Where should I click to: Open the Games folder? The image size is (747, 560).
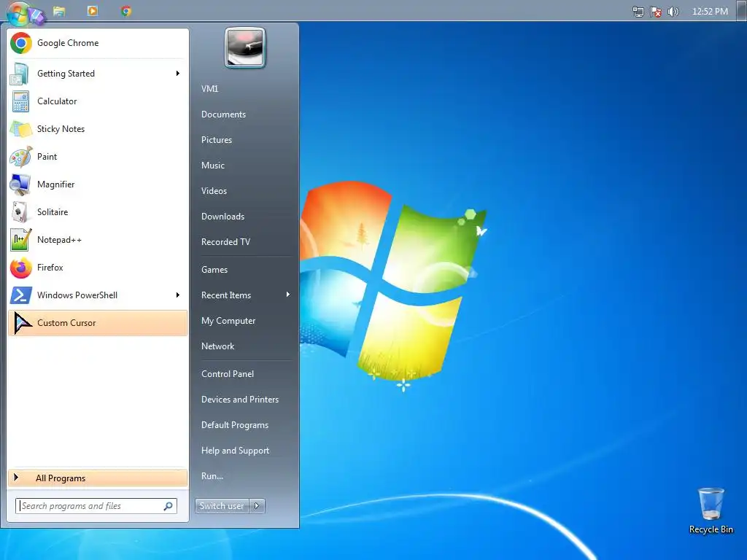[214, 270]
